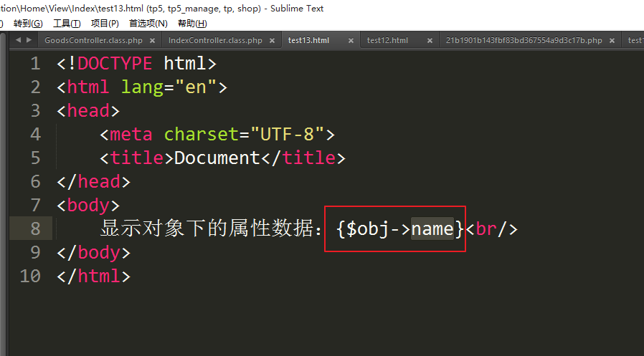This screenshot has width=644, height=356.
Task: Switch to the test12.html tab
Action: pos(387,41)
